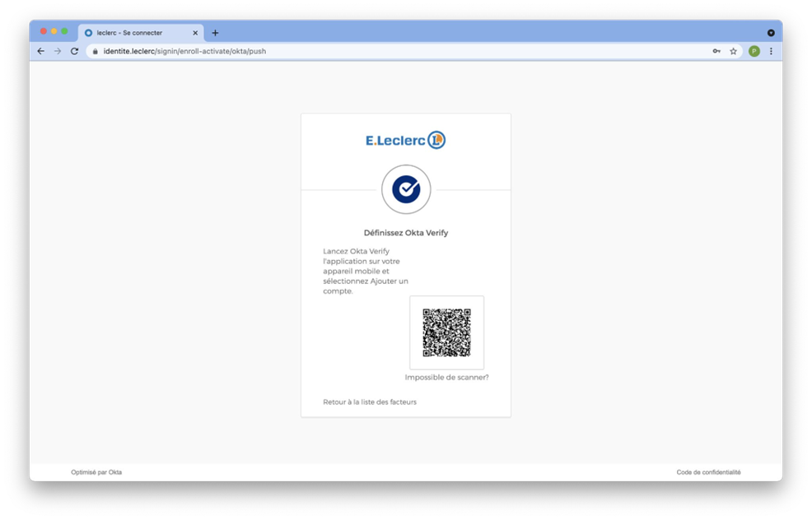812x520 pixels.
Task: Open the green P profile avatar
Action: (754, 51)
